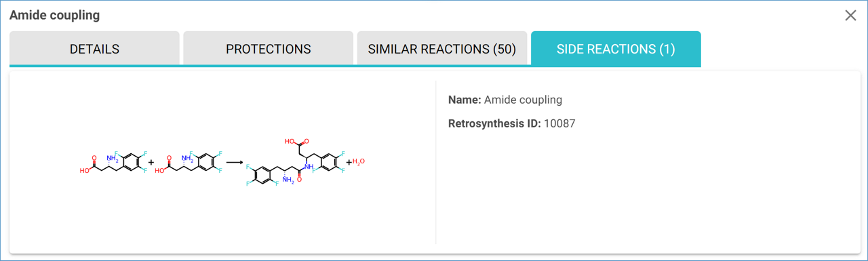
Task: Select the Name: Amide coupling text
Action: click(505, 100)
